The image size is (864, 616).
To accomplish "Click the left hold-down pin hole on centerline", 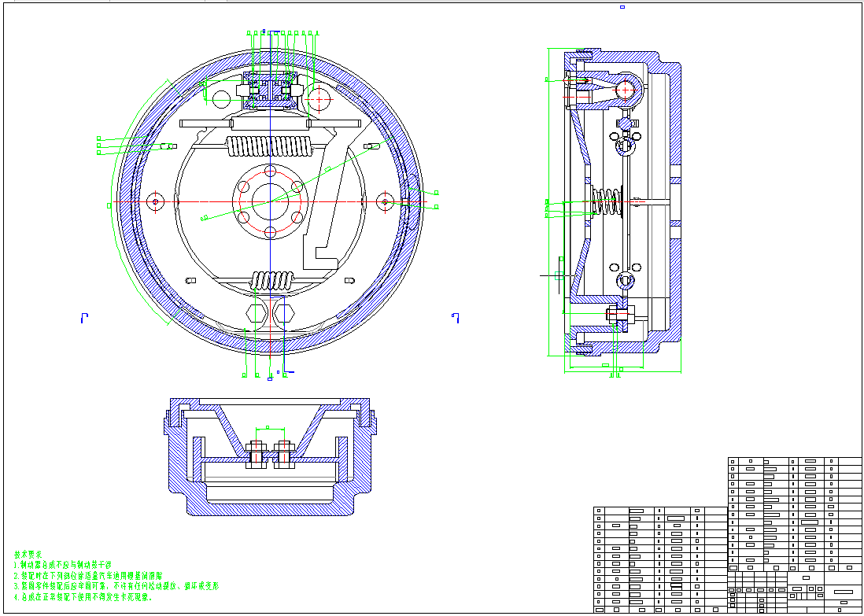I will (156, 202).
